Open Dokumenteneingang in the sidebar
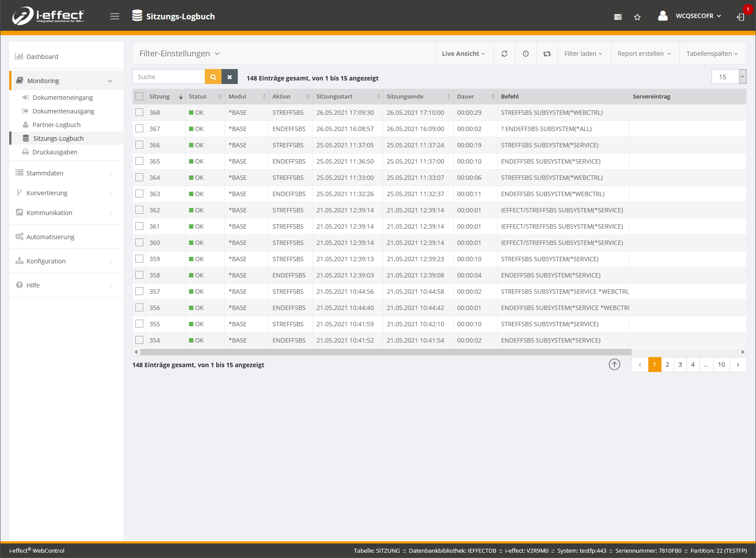 pos(62,98)
